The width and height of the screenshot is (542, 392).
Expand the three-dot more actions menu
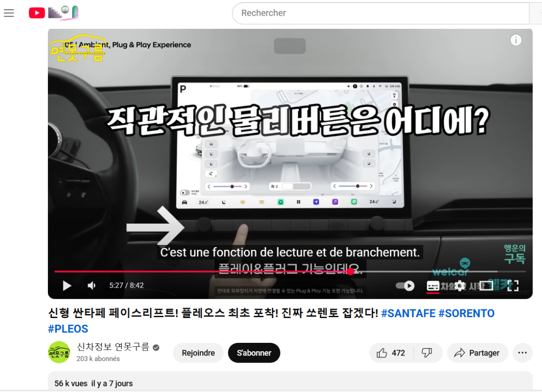pos(523,353)
